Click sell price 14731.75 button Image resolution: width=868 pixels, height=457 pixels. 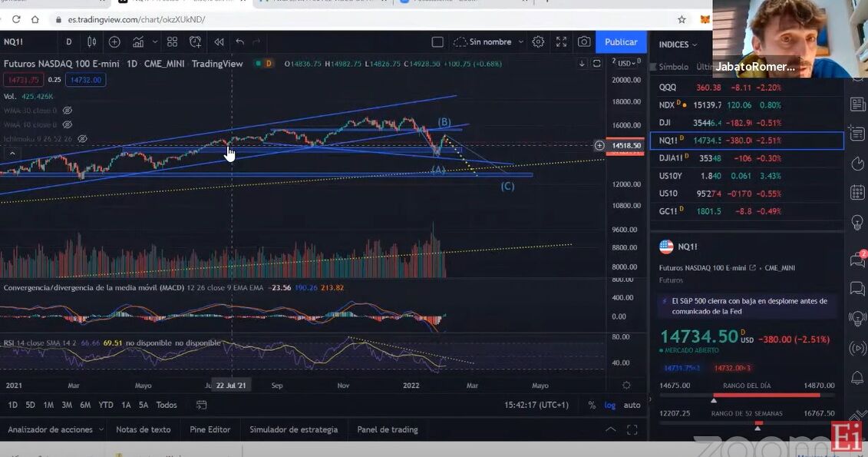23,80
